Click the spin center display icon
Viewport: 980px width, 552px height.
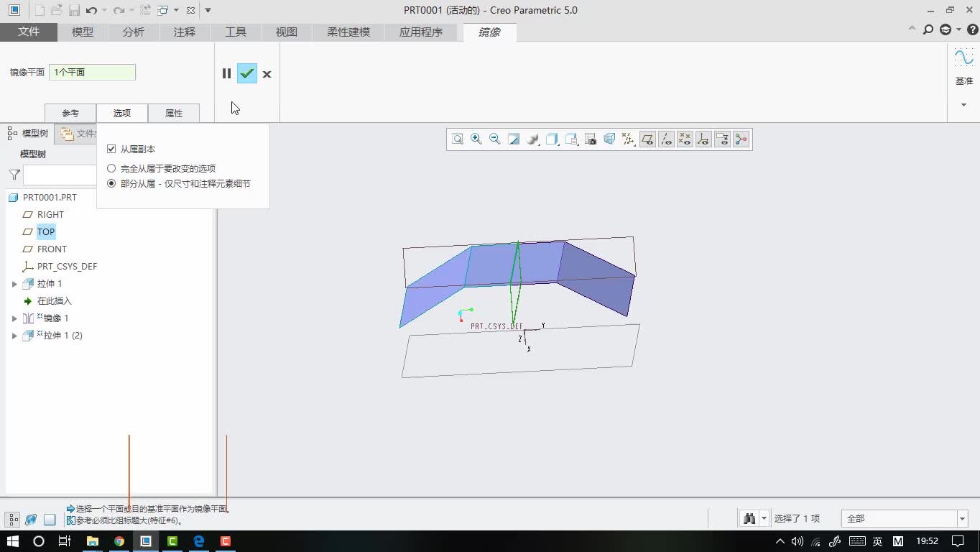pos(741,139)
